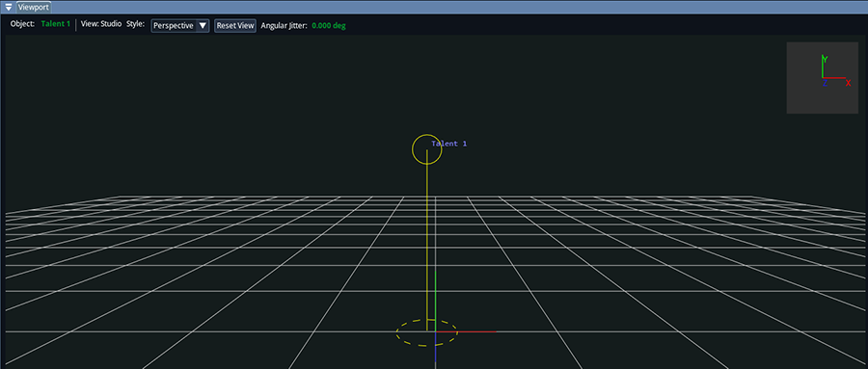Click the Angular Jitter 0.000 deg value
Image resolution: width=868 pixels, height=369 pixels.
coord(329,25)
